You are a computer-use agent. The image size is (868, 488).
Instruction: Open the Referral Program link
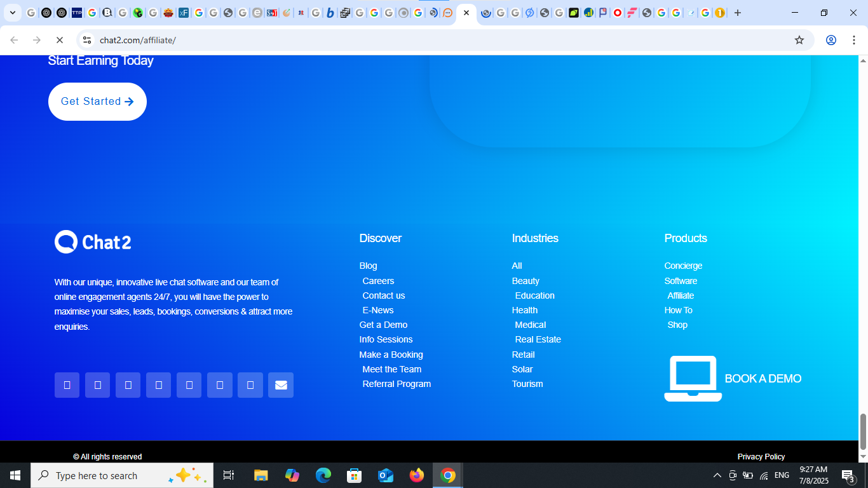(x=397, y=384)
